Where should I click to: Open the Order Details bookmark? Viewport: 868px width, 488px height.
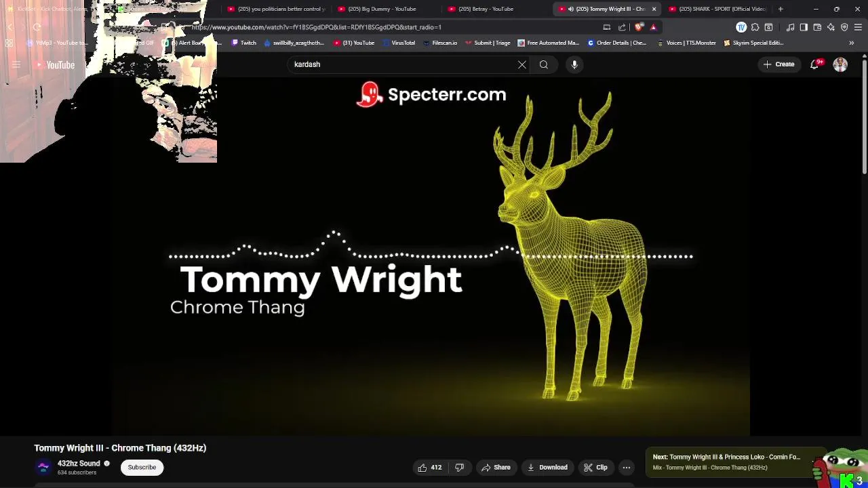click(617, 43)
